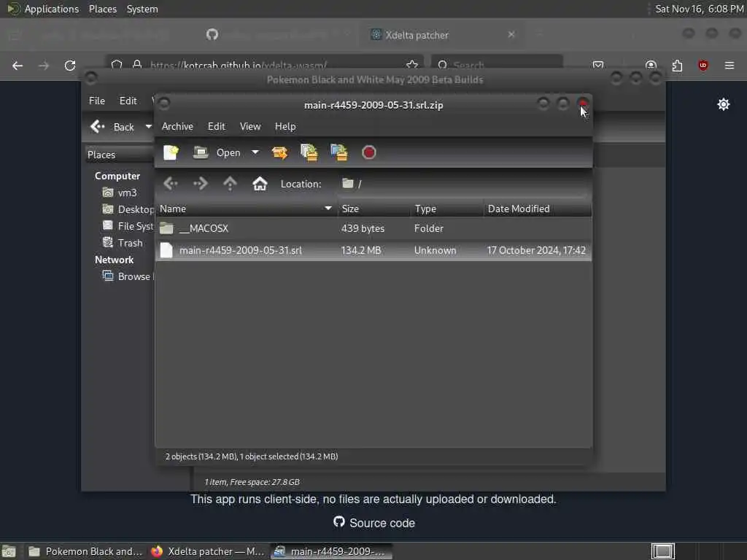
Task: Open the Source code link
Action: pyautogui.click(x=374, y=523)
